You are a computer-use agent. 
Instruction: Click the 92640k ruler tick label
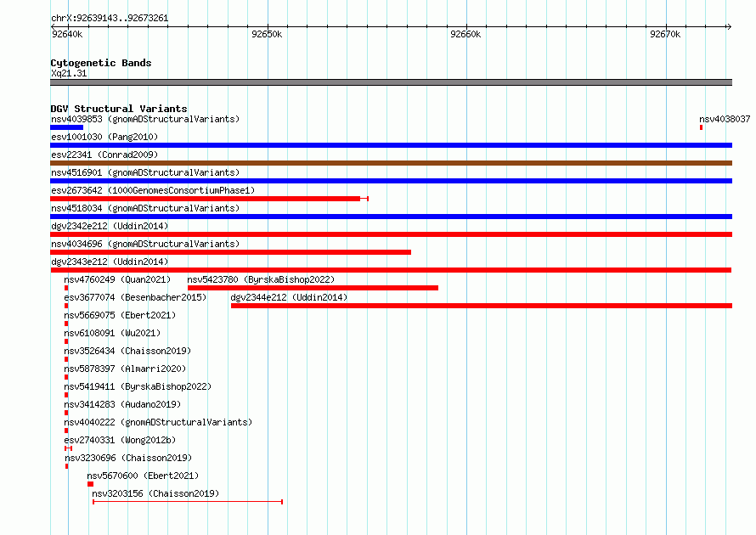[x=67, y=34]
